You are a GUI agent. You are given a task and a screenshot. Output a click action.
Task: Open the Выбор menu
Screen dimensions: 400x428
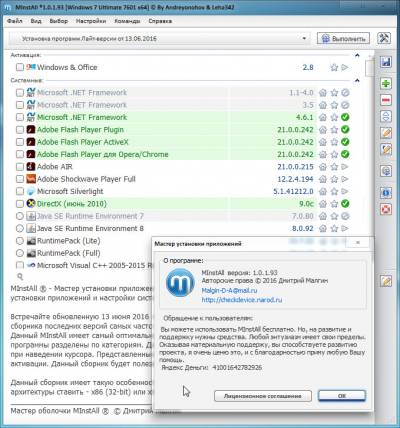click(59, 21)
